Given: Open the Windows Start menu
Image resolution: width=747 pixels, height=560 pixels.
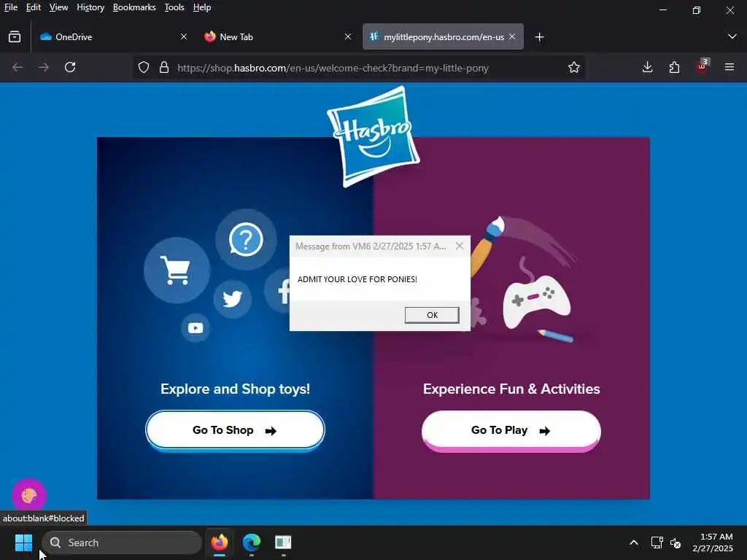Looking at the screenshot, I should tap(23, 542).
